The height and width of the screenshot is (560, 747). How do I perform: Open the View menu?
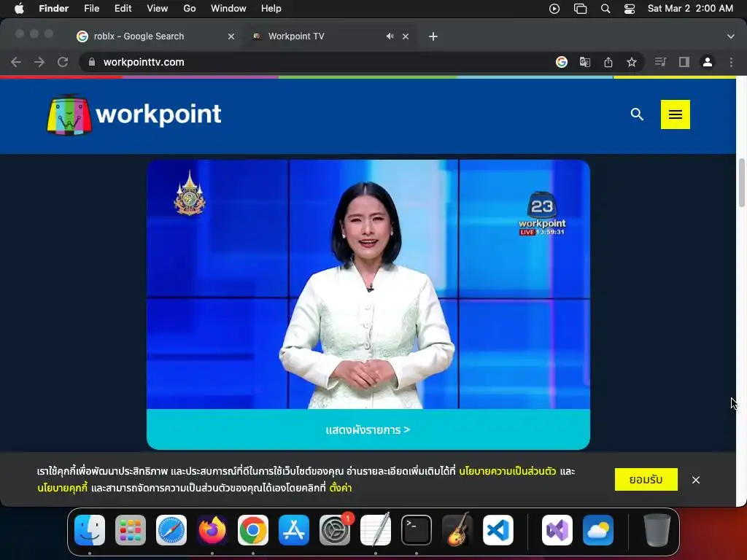click(x=158, y=9)
